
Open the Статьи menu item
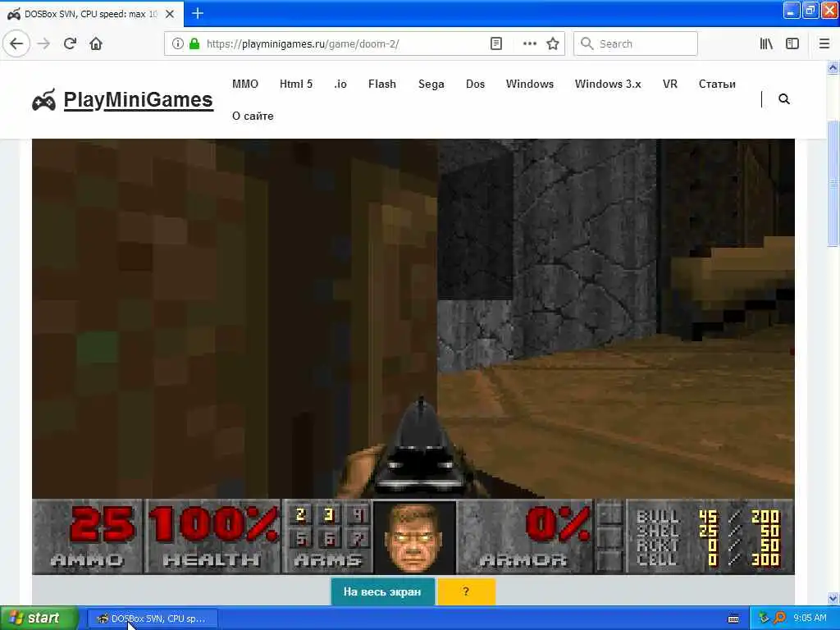(717, 84)
